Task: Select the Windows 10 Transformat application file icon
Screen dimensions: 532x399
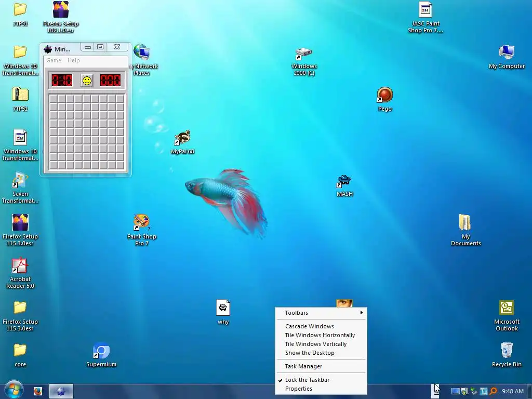Action: coord(20,137)
